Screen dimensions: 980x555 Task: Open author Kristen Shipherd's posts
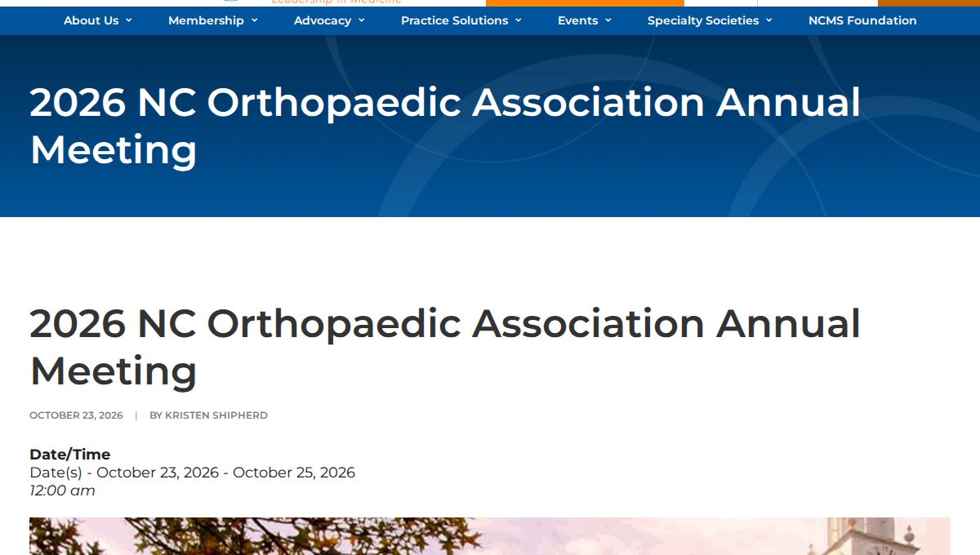point(216,415)
